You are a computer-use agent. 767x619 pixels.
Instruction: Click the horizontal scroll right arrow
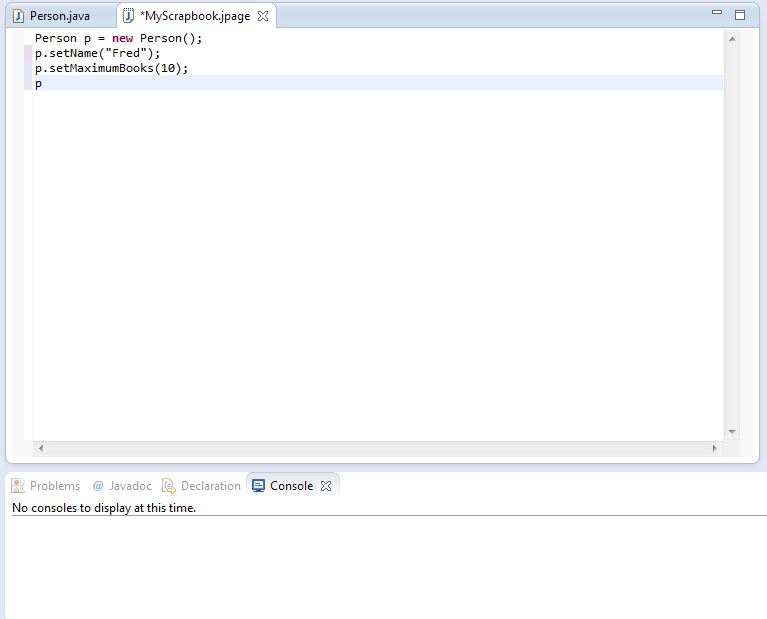[x=715, y=448]
